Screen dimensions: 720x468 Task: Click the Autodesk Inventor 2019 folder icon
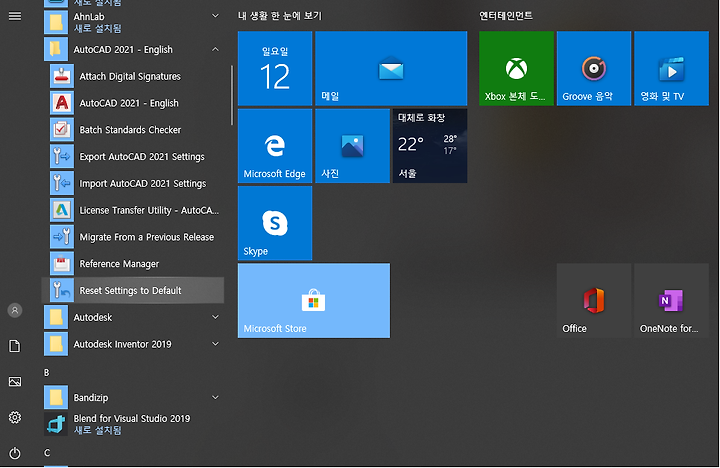coord(56,344)
